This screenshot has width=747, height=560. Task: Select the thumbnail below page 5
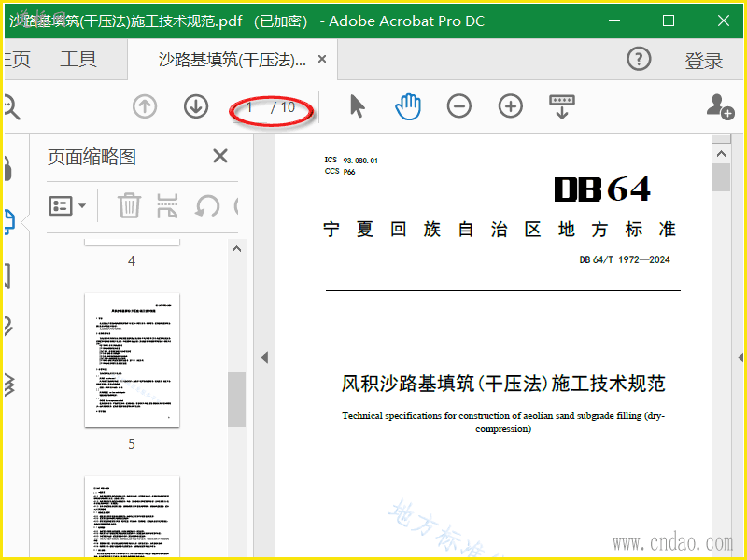132,516
